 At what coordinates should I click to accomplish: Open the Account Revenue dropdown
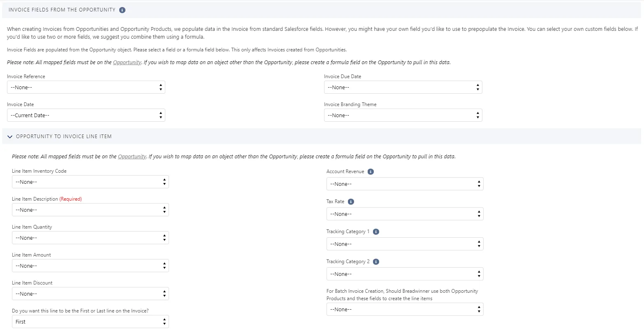405,184
